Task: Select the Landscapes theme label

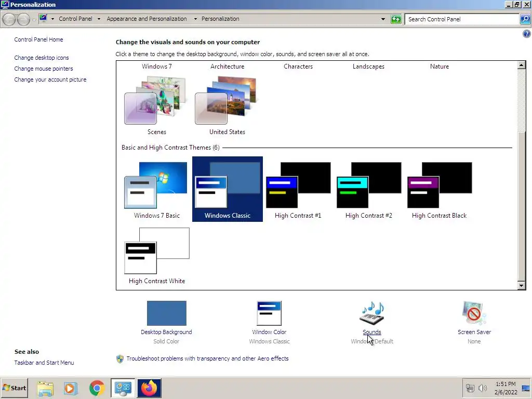Action: (368, 66)
